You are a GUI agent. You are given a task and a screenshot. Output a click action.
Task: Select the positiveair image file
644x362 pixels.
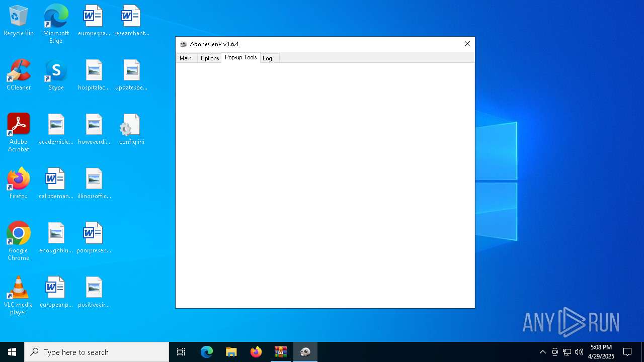(94, 293)
